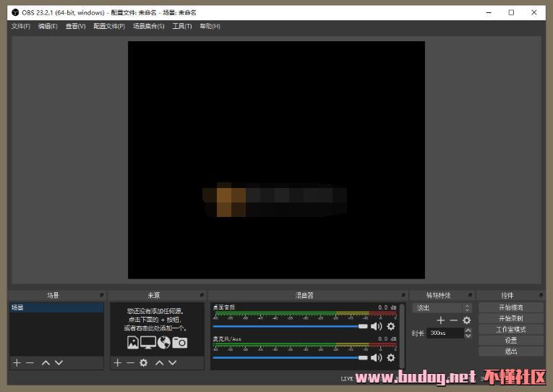Image resolution: width=553 pixels, height=392 pixels.
Task: Mute the desktop audio speaker
Action: [x=376, y=326]
